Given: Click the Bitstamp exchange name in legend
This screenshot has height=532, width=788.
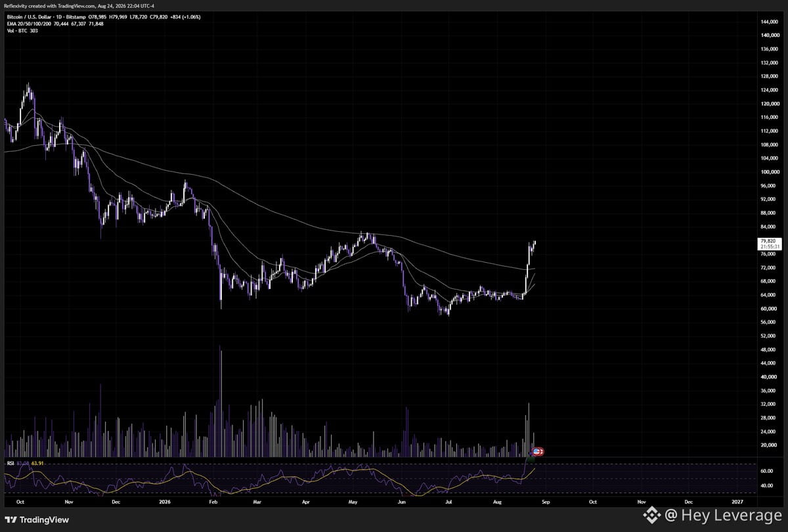Looking at the screenshot, I should pos(76,16).
